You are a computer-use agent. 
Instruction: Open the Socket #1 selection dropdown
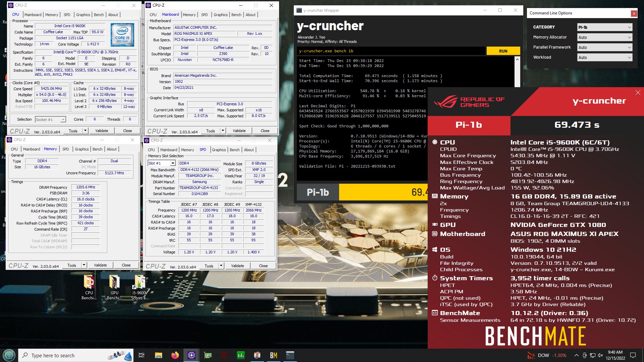tap(50, 120)
